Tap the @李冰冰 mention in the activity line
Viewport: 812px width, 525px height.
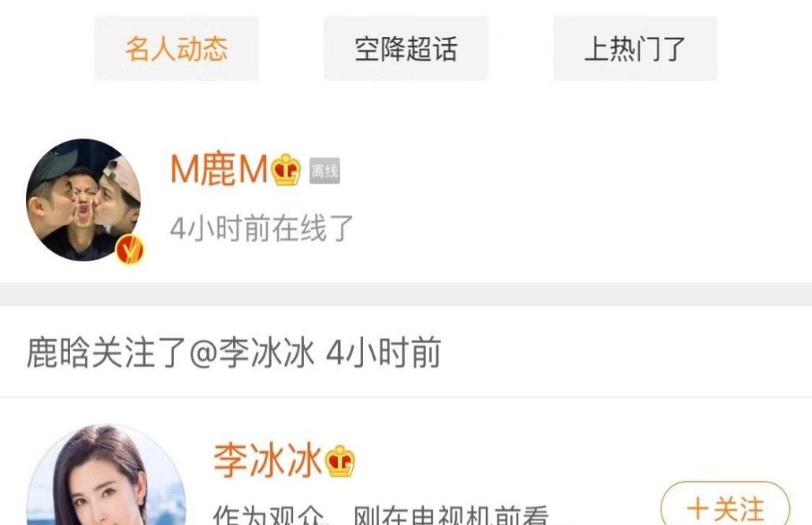252,353
